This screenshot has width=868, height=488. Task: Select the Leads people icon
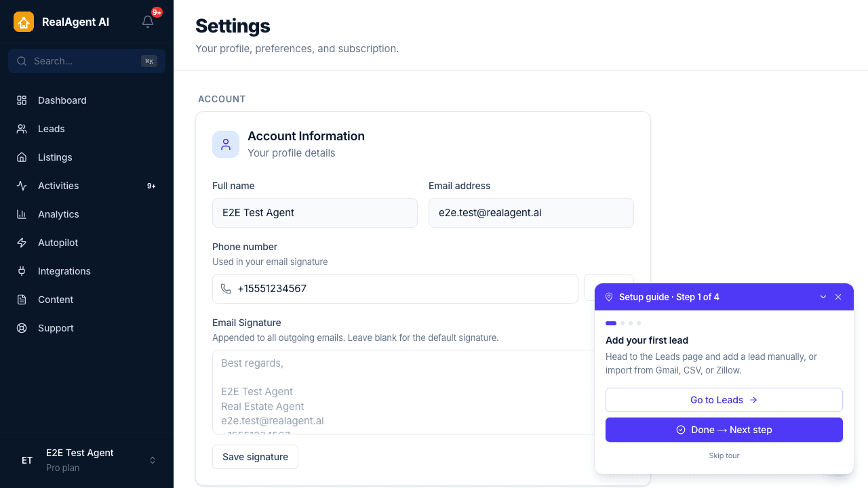pyautogui.click(x=22, y=129)
